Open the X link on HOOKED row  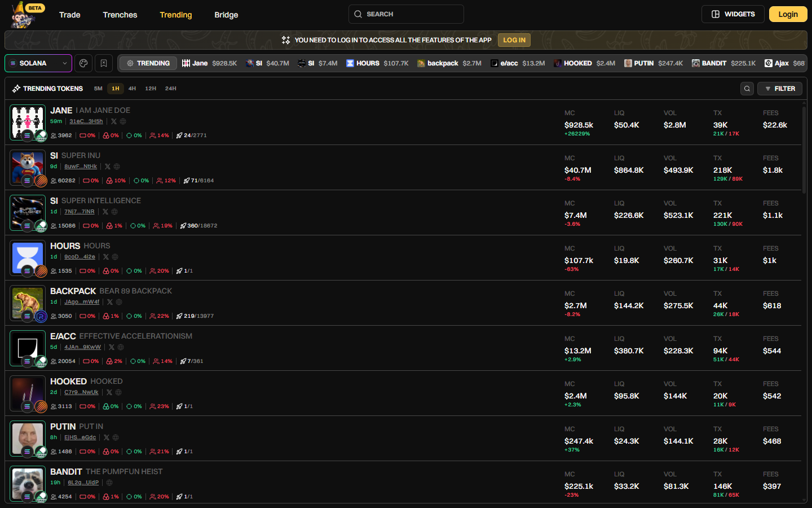point(109,392)
